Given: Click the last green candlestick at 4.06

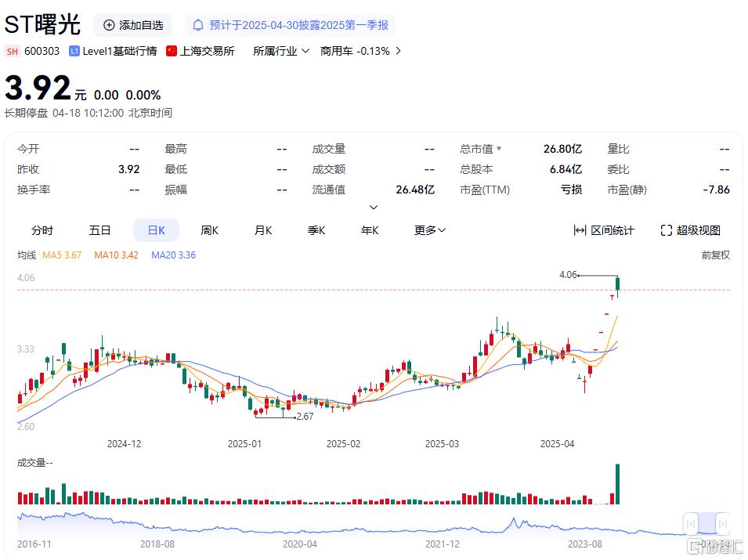Looking at the screenshot, I should [618, 284].
